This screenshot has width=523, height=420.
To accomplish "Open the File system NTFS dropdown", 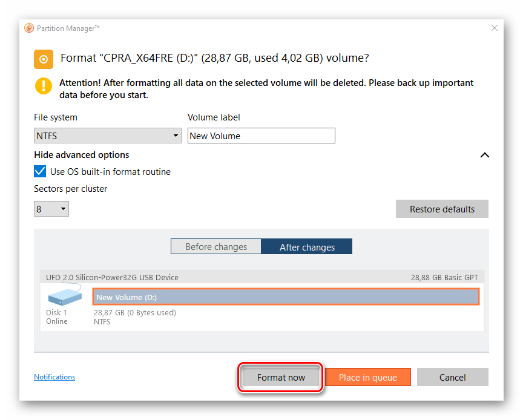I will [108, 136].
